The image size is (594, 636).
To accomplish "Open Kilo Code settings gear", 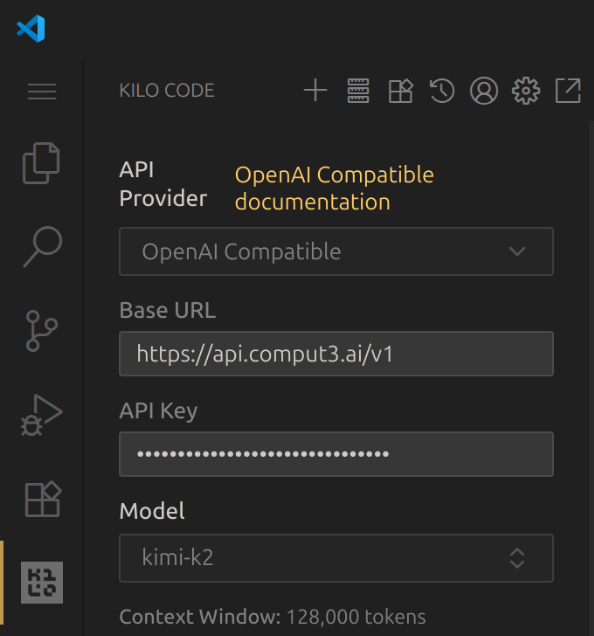I will 526,91.
